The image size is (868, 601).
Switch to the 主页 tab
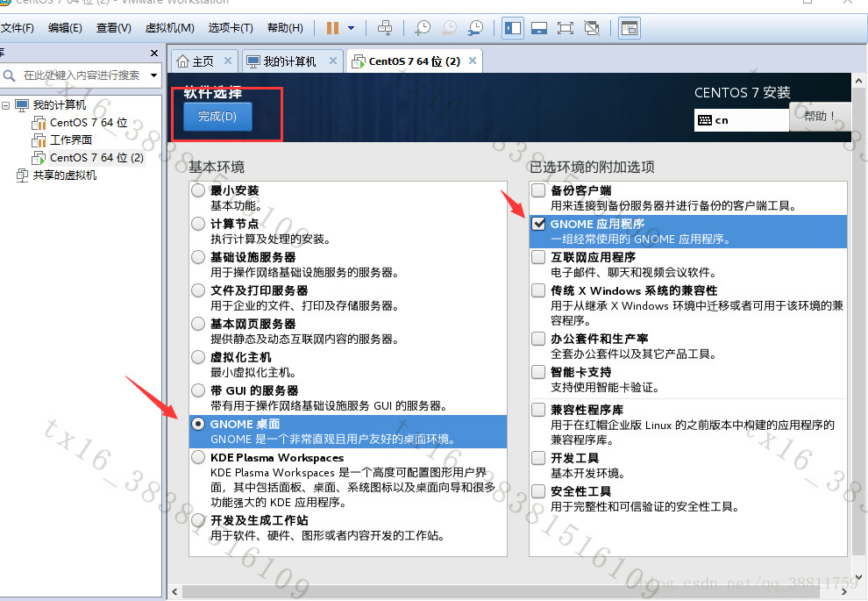pyautogui.click(x=203, y=61)
